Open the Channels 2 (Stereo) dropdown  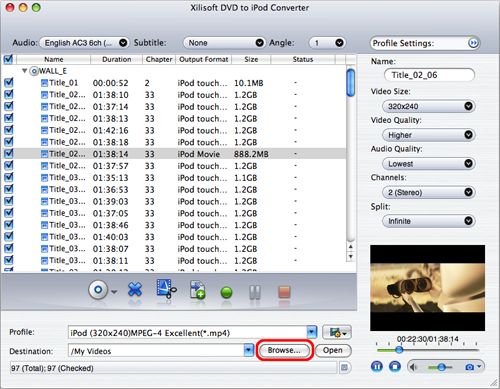click(x=429, y=192)
